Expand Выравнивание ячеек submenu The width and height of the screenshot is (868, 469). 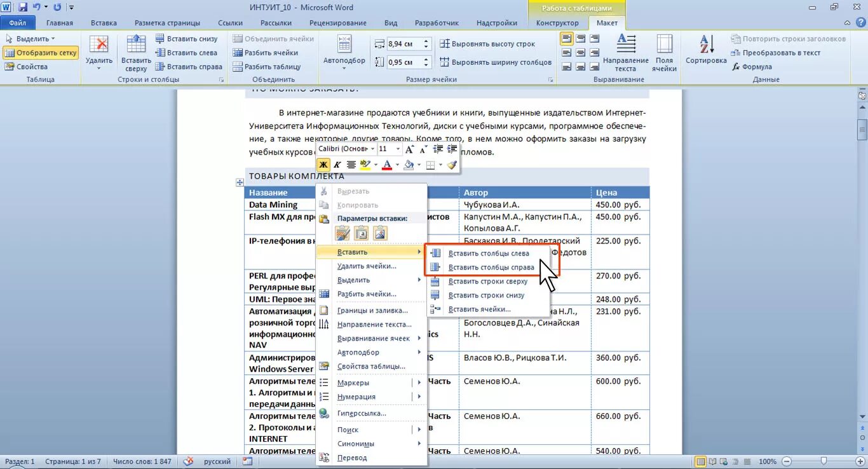click(371, 339)
